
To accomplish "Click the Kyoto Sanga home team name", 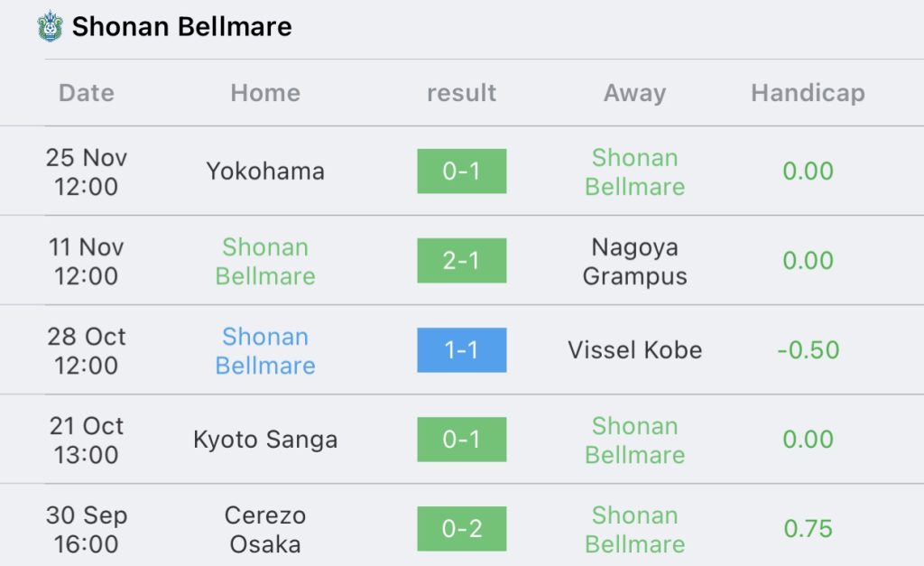I will [x=265, y=440].
